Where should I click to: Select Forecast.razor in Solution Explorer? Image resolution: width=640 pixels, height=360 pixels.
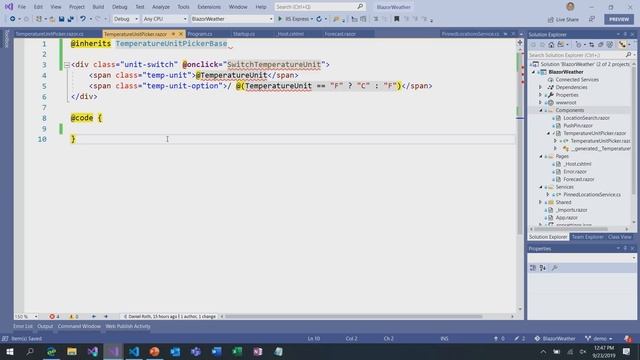pos(579,179)
